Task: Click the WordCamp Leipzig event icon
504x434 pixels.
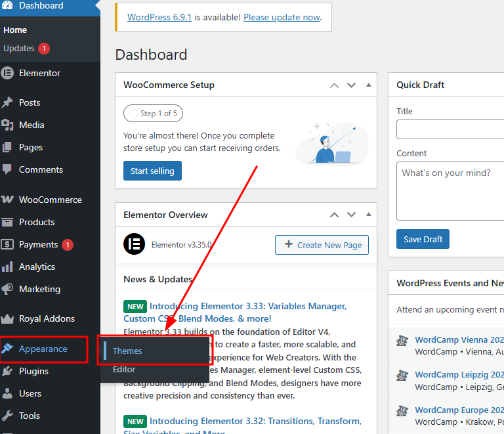Action: (x=402, y=375)
